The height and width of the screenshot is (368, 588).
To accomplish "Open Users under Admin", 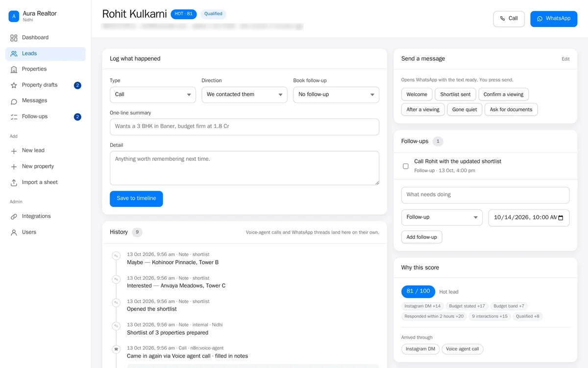I will pyautogui.click(x=46, y=233).
